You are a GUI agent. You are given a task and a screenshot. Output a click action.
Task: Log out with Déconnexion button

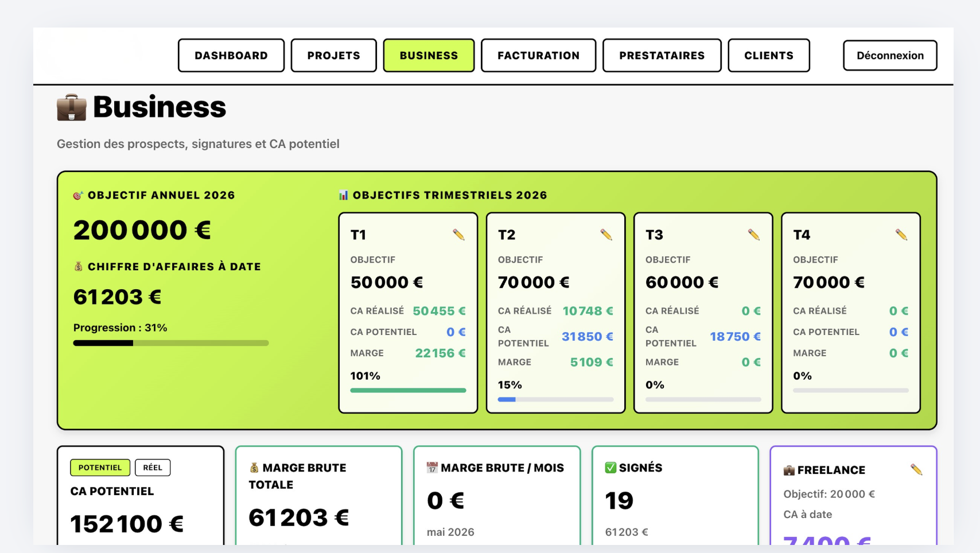(x=890, y=56)
